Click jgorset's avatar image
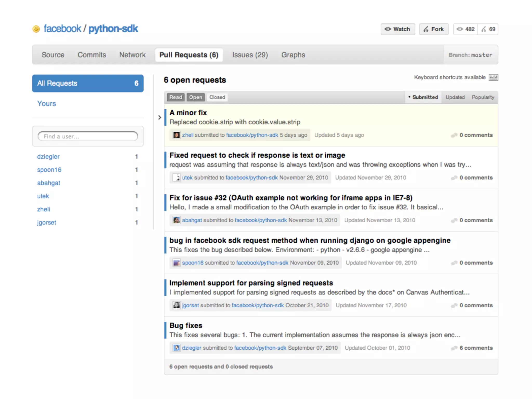 pyautogui.click(x=176, y=305)
